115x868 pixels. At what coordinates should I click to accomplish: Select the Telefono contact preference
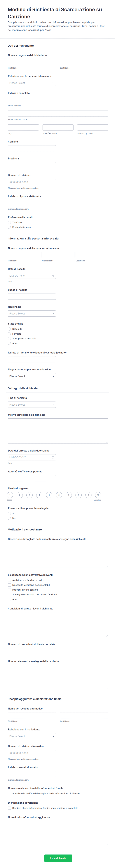[9, 222]
